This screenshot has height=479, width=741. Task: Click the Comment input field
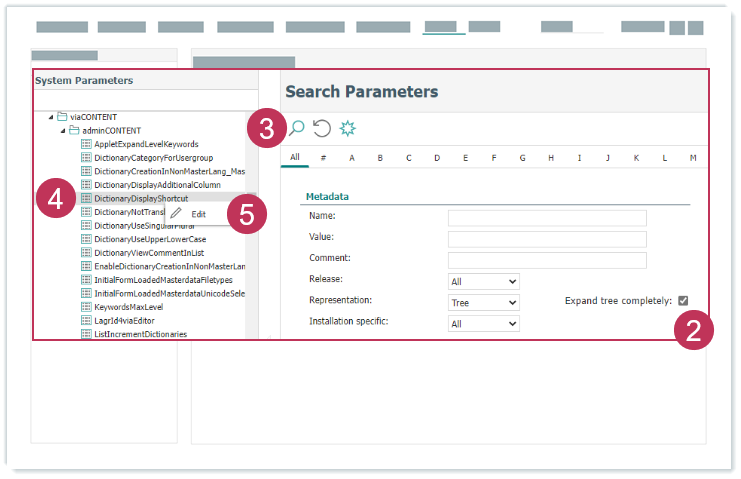[x=546, y=261]
